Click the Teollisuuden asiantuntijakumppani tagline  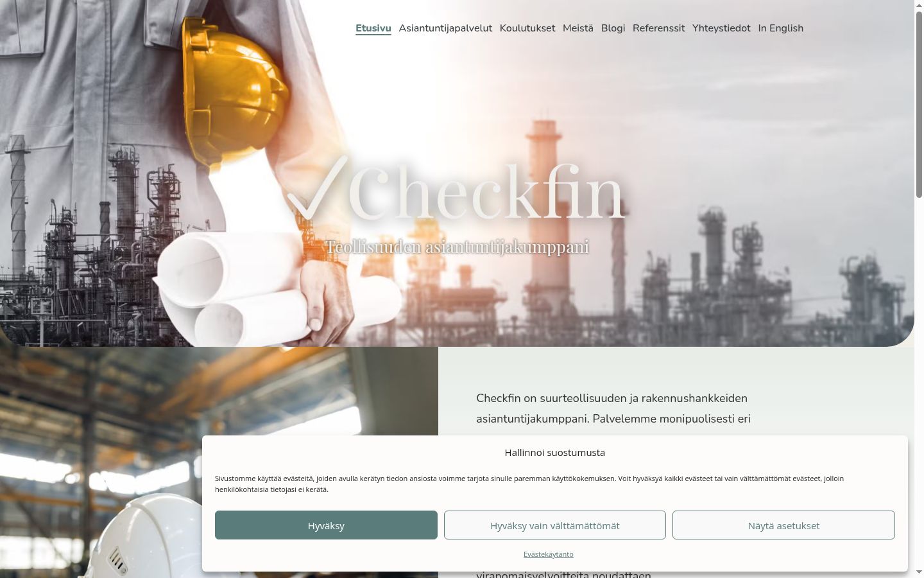point(457,247)
